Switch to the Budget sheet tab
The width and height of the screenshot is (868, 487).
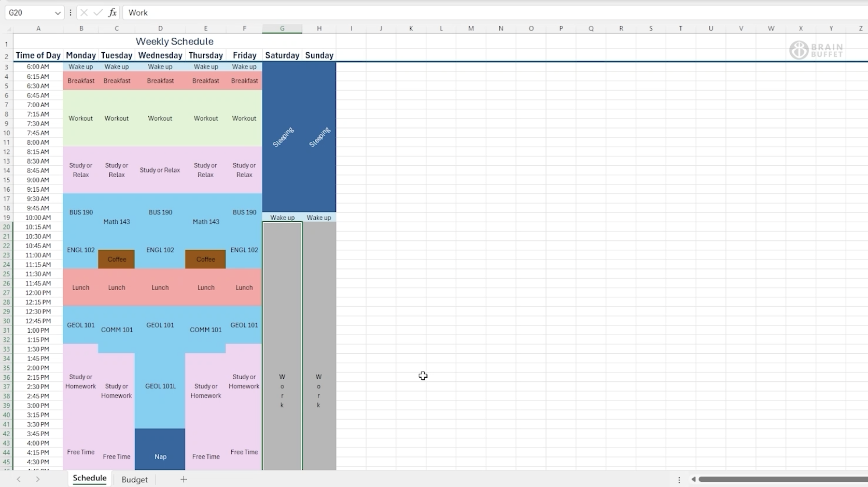click(x=134, y=479)
